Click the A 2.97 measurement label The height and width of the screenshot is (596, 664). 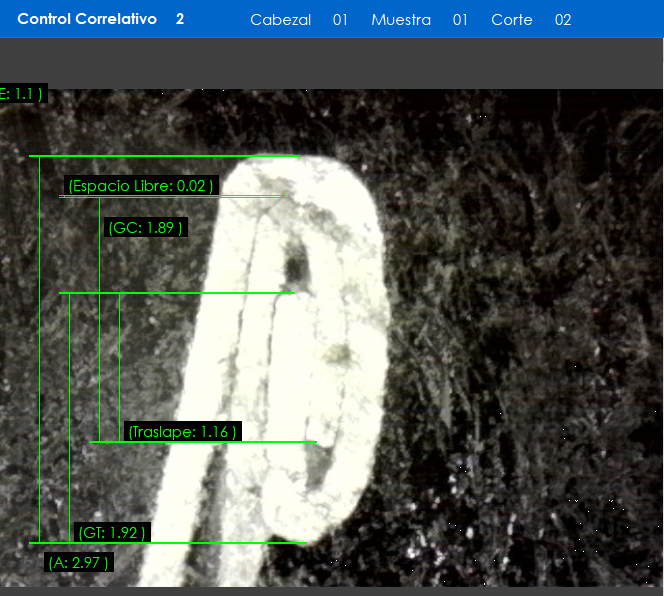(x=79, y=562)
